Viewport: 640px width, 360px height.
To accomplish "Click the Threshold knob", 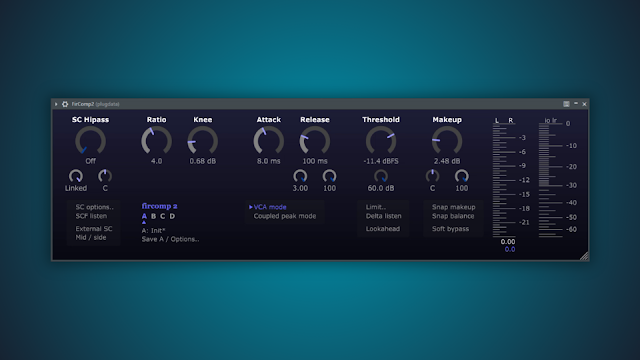I will tap(381, 140).
